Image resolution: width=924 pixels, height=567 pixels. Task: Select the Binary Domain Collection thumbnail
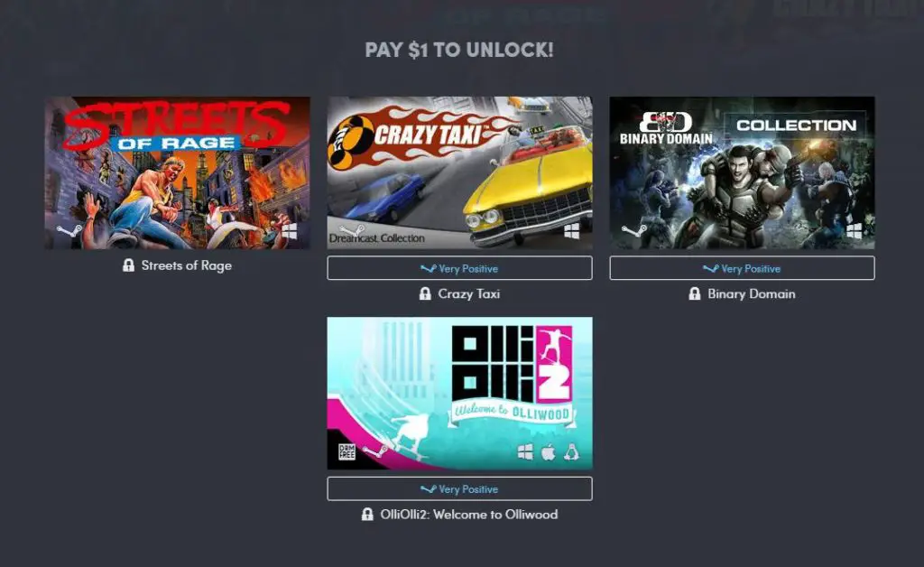tap(742, 172)
